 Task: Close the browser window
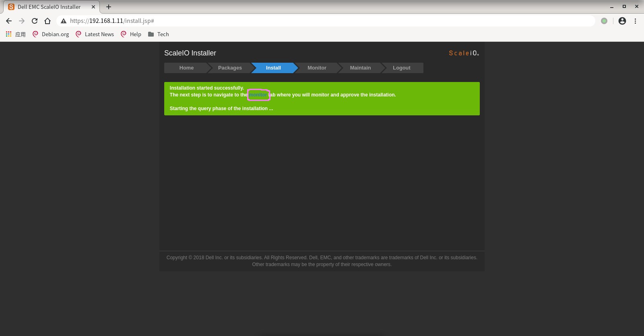pyautogui.click(x=637, y=7)
